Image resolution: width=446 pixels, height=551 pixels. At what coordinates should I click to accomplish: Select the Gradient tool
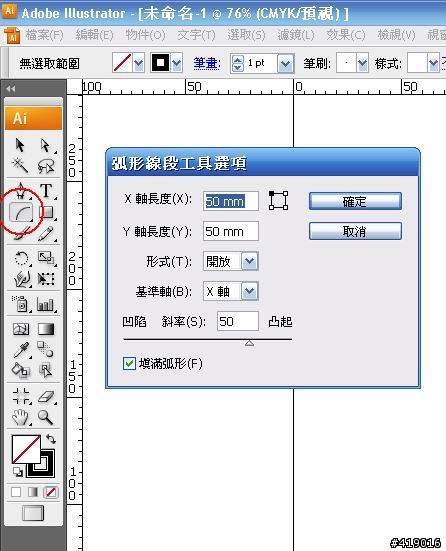(x=46, y=329)
